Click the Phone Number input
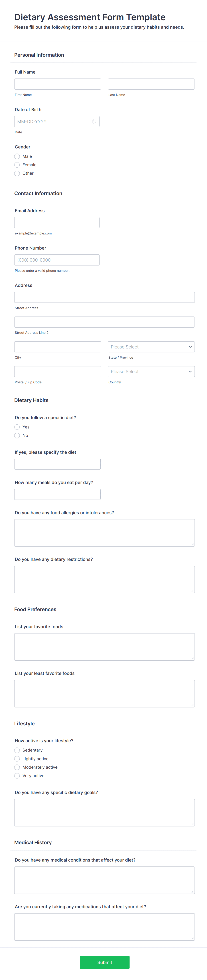Viewport: 207px width, 980px height. tap(56, 260)
